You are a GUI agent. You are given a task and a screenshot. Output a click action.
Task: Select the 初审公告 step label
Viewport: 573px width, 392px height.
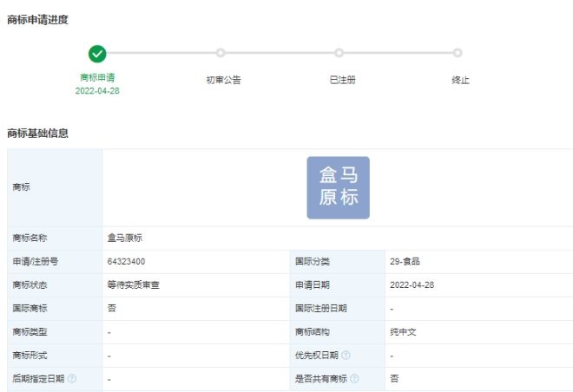click(x=224, y=80)
